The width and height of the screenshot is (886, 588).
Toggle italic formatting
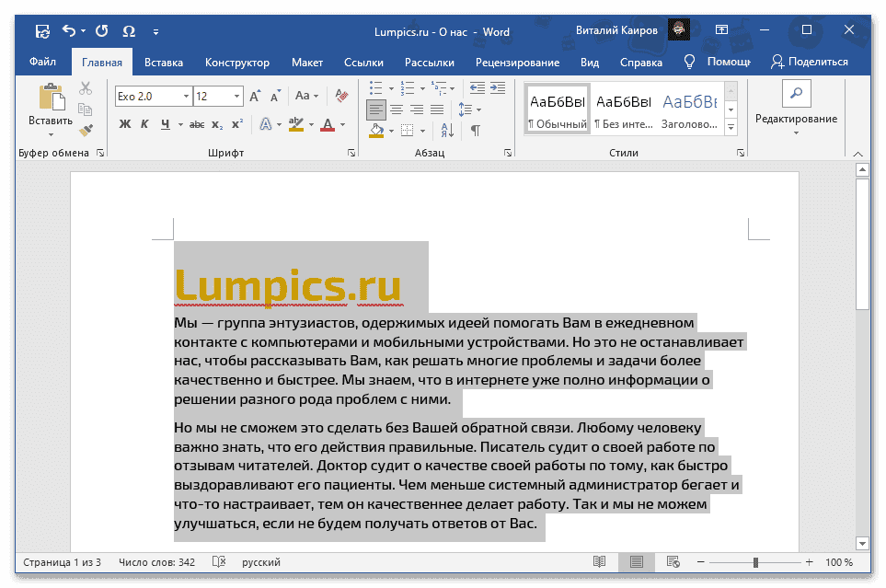(x=145, y=124)
